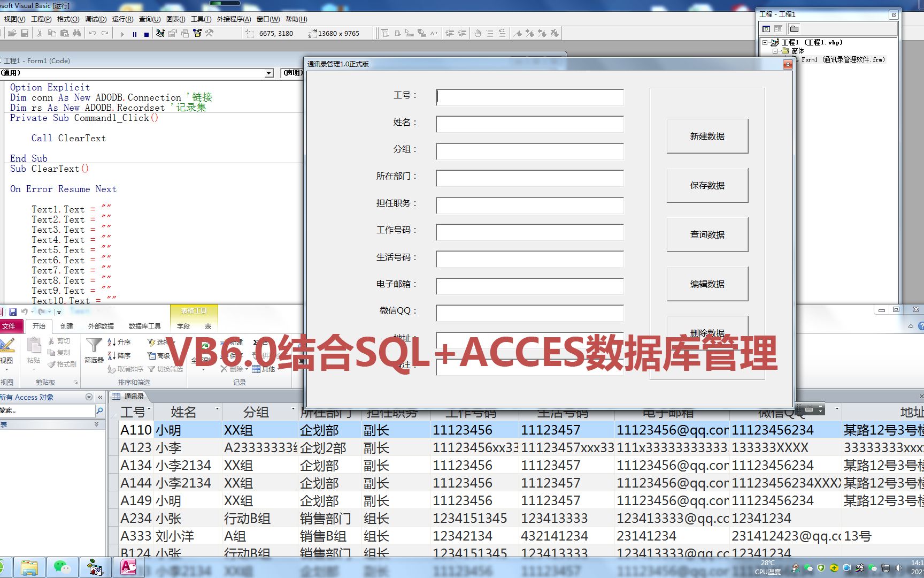Screen dimensions: 924x578
Task: Click the Undo arrow in VB toolbar
Action: tap(93, 33)
